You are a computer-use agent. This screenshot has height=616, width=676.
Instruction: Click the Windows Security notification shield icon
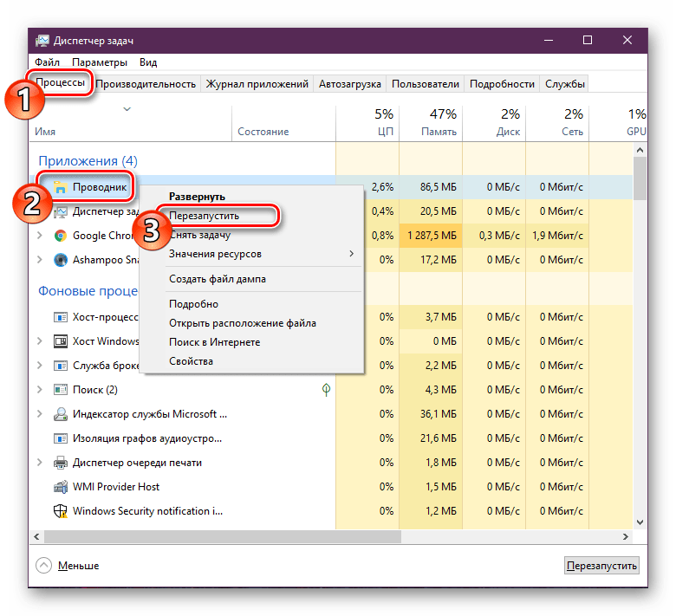[x=61, y=511]
